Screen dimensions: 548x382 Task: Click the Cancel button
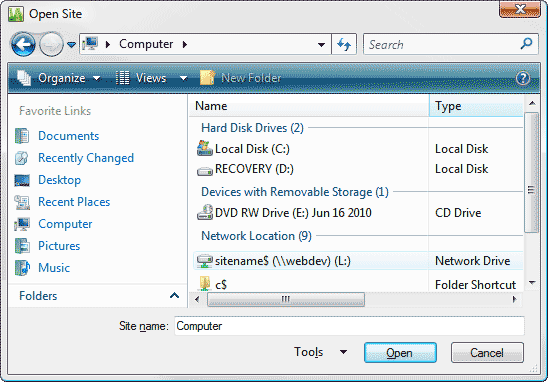tap(487, 353)
